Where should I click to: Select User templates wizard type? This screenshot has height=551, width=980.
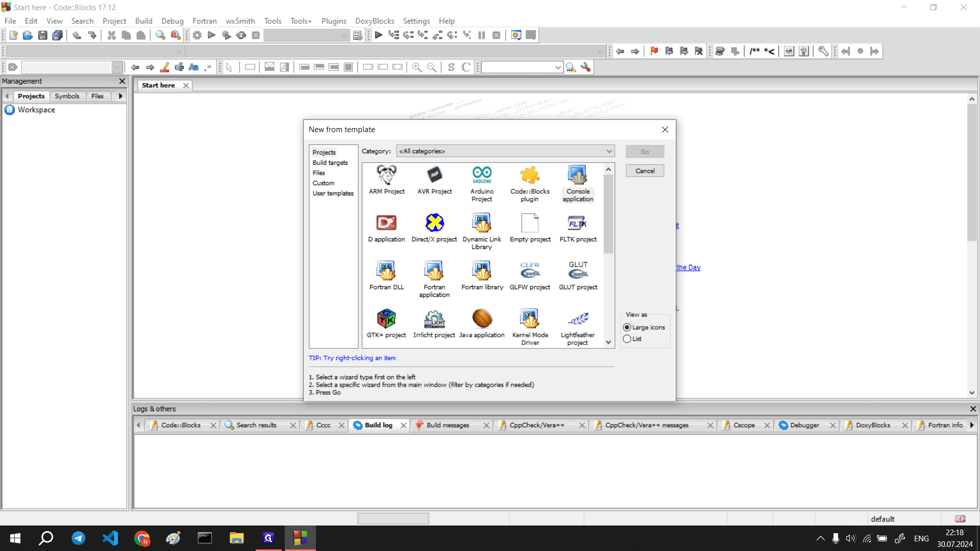(x=333, y=193)
